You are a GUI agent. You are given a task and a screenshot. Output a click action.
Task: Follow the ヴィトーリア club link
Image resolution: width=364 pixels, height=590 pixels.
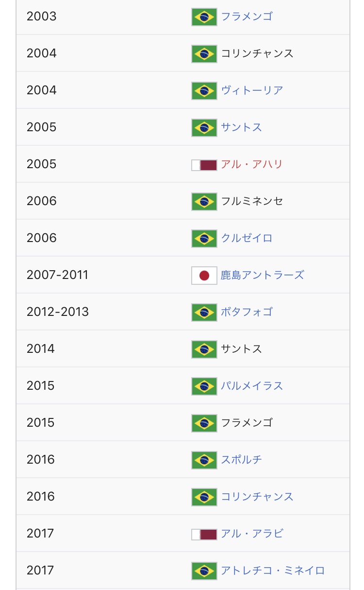252,90
